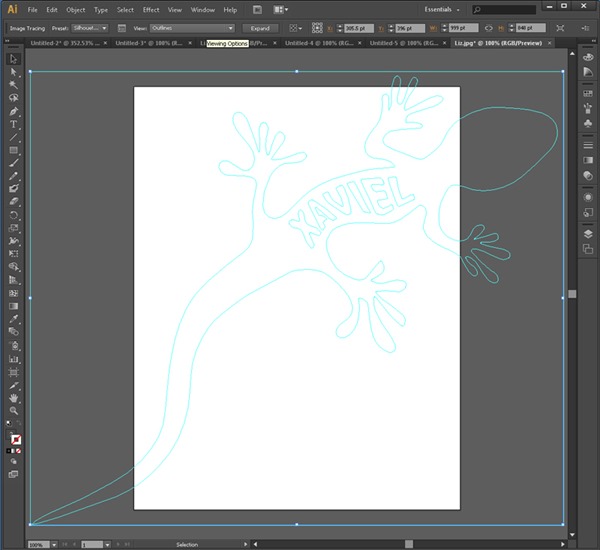
Task: Select the Blob Brush tool
Action: 13,189
